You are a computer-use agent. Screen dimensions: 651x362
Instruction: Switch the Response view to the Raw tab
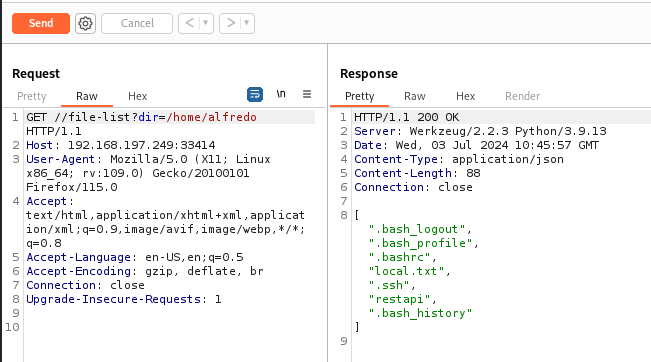coord(415,96)
